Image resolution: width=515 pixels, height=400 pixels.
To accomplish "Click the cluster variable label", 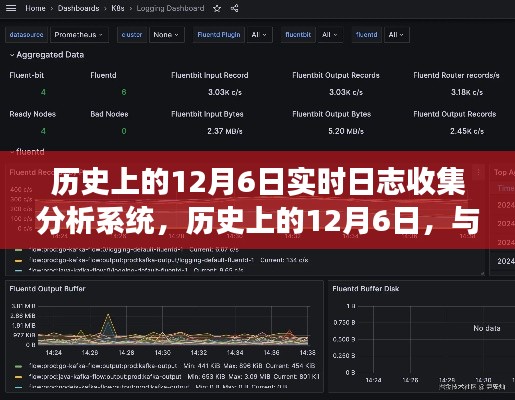I will pyautogui.click(x=132, y=35).
